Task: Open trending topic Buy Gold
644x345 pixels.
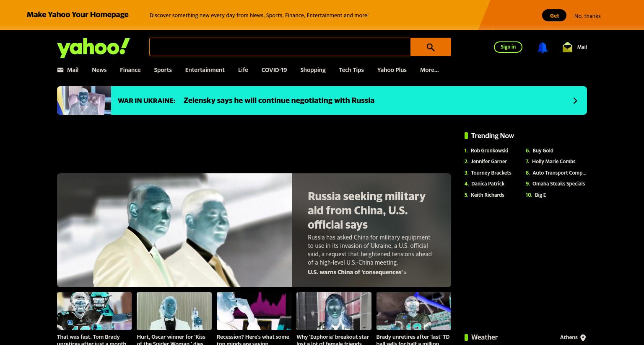Action: (x=543, y=151)
